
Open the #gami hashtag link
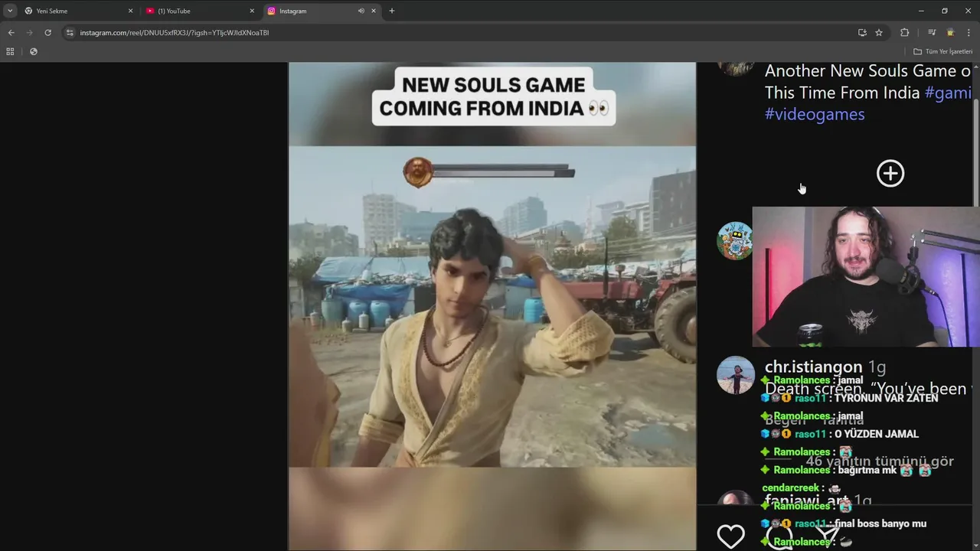tap(948, 93)
